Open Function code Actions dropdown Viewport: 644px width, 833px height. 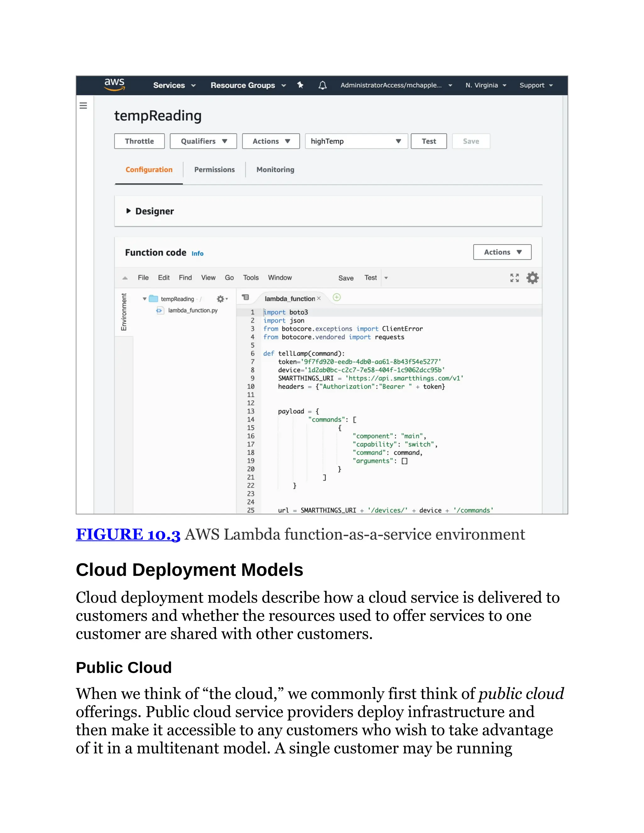tap(502, 252)
